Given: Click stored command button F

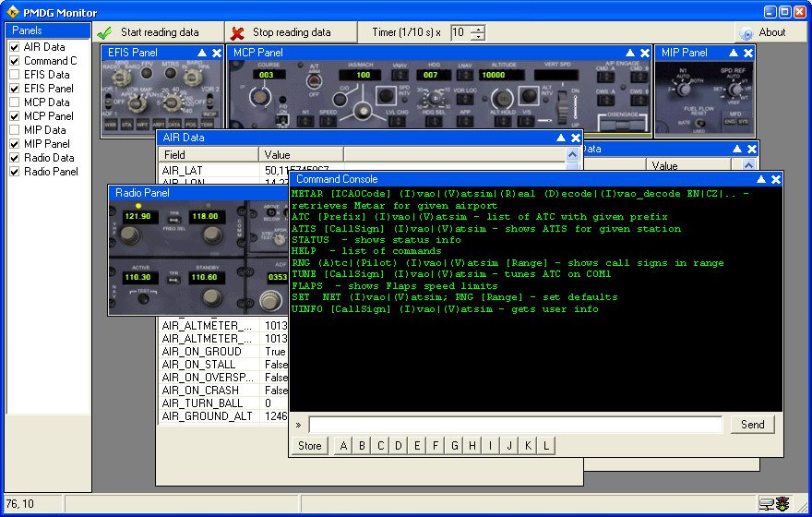Looking at the screenshot, I should [436, 446].
